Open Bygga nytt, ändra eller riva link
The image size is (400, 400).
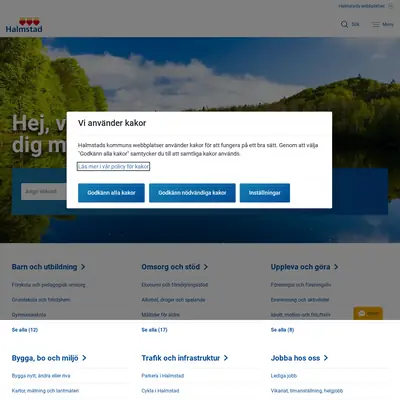click(41, 376)
